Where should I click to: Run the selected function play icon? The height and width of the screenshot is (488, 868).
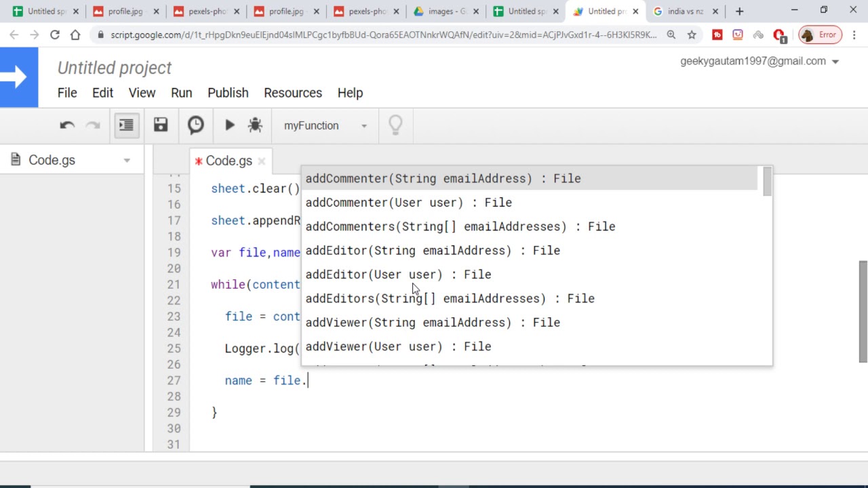(x=229, y=125)
